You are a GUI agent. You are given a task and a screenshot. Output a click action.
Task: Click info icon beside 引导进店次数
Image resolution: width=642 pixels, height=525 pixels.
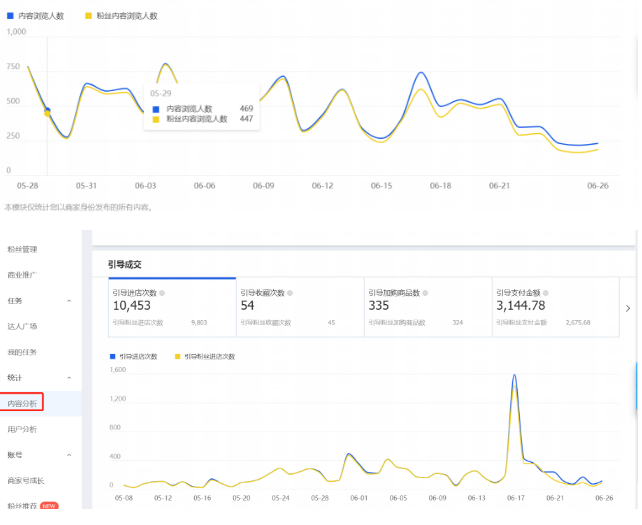pos(162,293)
